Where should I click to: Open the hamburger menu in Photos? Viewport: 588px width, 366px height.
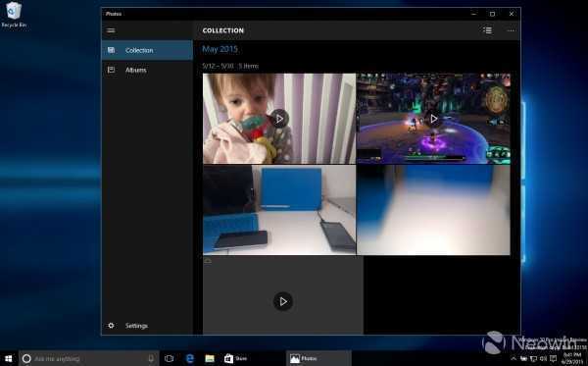tap(111, 30)
